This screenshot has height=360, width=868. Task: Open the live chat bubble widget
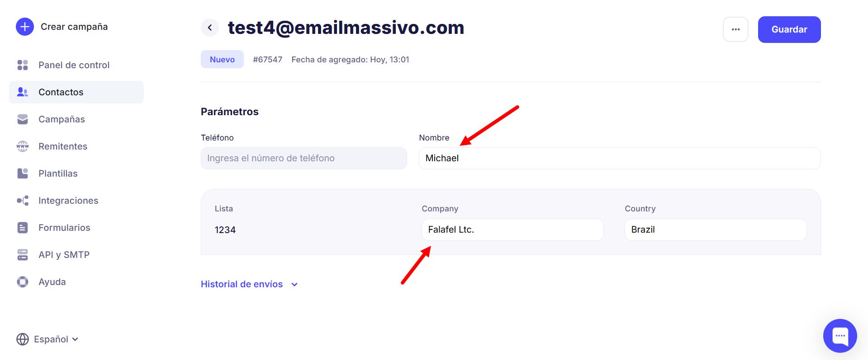(840, 336)
